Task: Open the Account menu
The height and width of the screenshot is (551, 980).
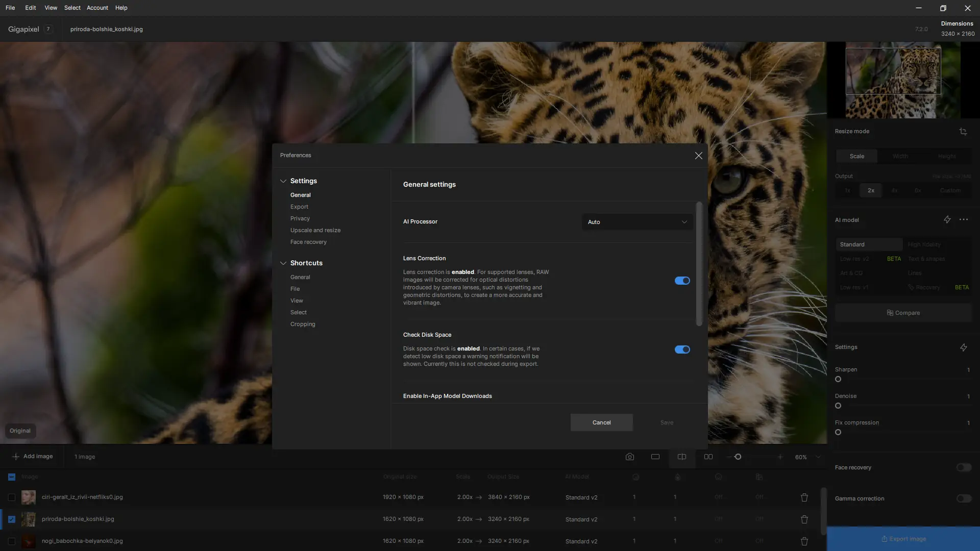Action: coord(97,8)
